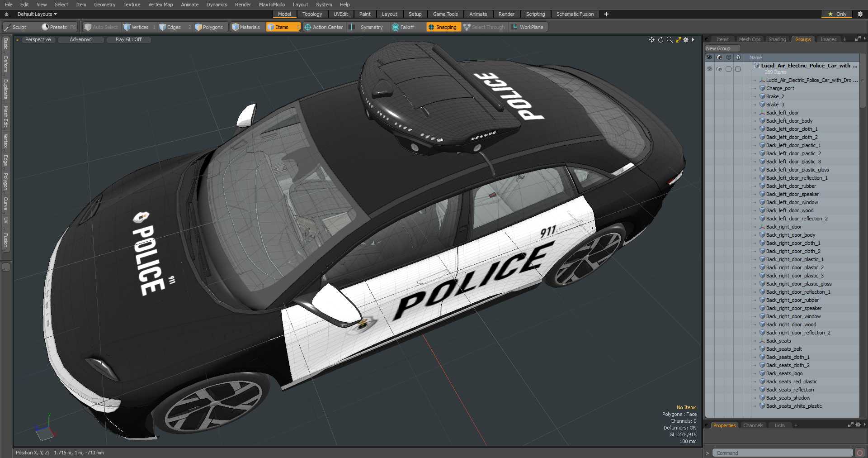Open the Fusion vertical sidebar tab
Screen dimensions: 868x458
pyautogui.click(x=5, y=240)
